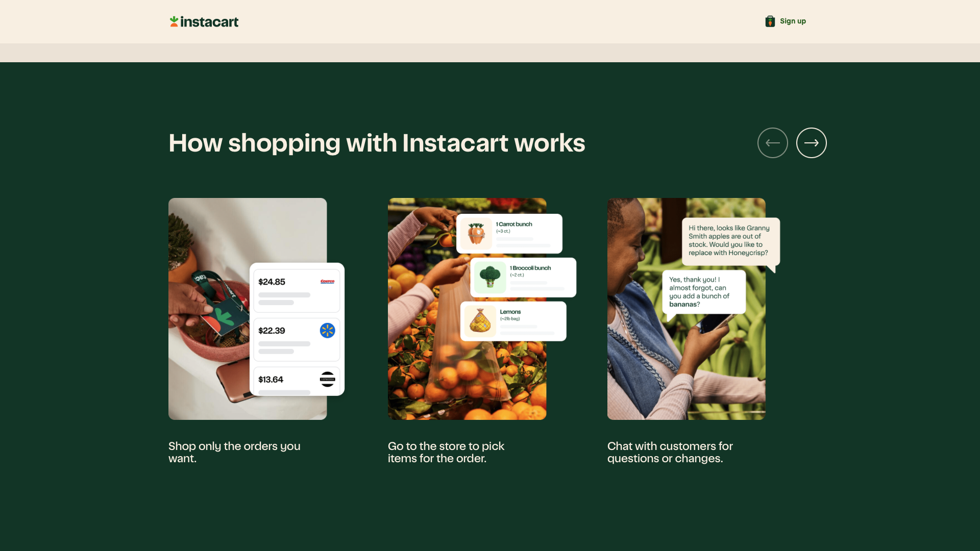The image size is (980, 551).
Task: Click the Walmart logo on $22.39 order
Action: point(327,331)
